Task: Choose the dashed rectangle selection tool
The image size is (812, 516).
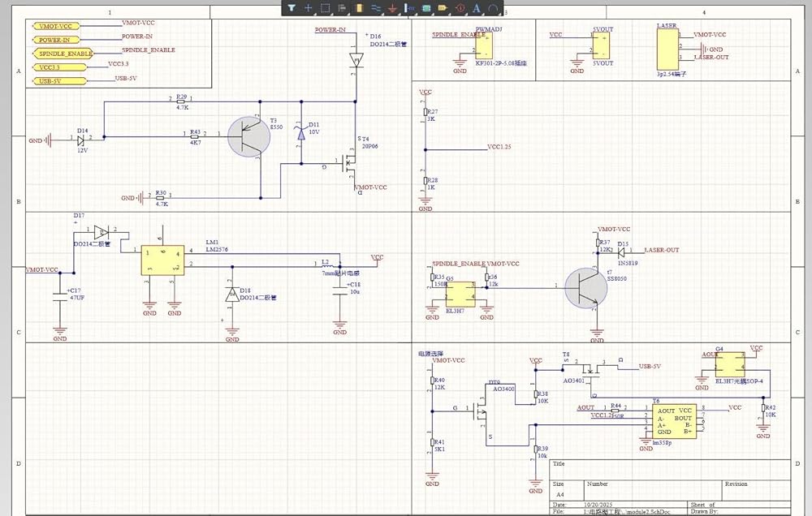Action: tap(325, 8)
